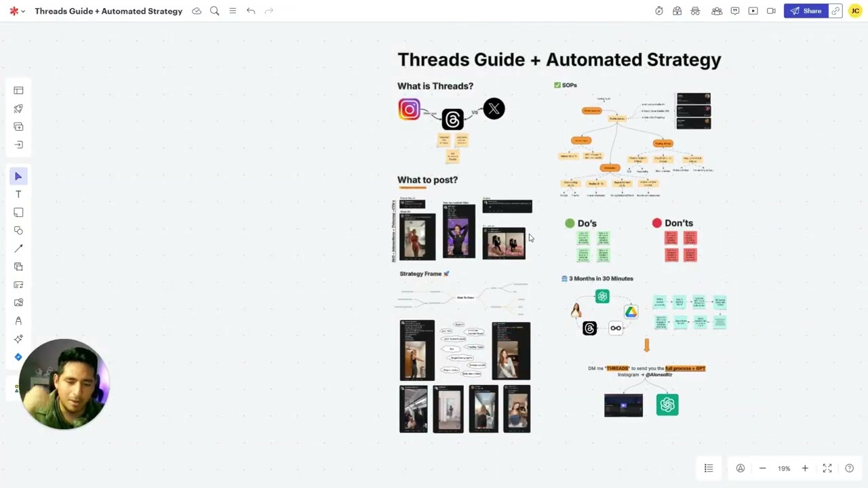The image size is (868, 488).
Task: Click the green Do's circle marker
Action: tap(570, 223)
